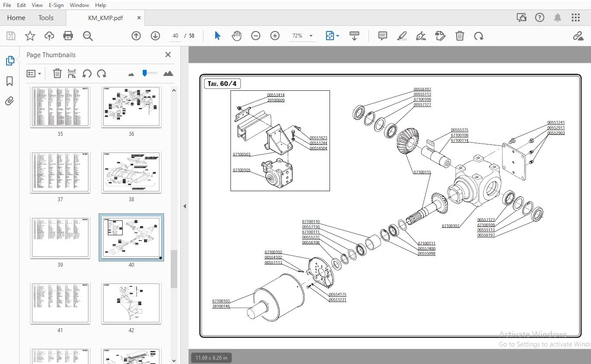Select page 37 thumbnail
Image resolution: width=591 pixels, height=364 pixels.
coord(60,172)
